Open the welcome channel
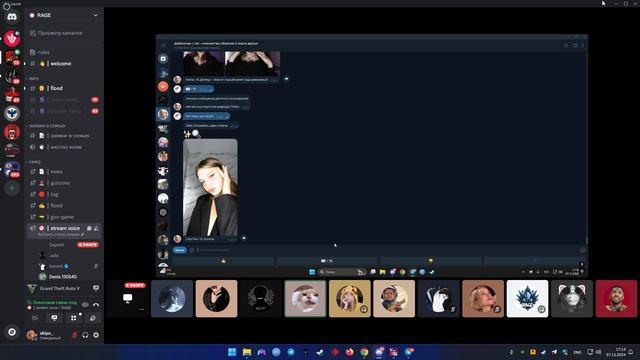 pyautogui.click(x=64, y=64)
